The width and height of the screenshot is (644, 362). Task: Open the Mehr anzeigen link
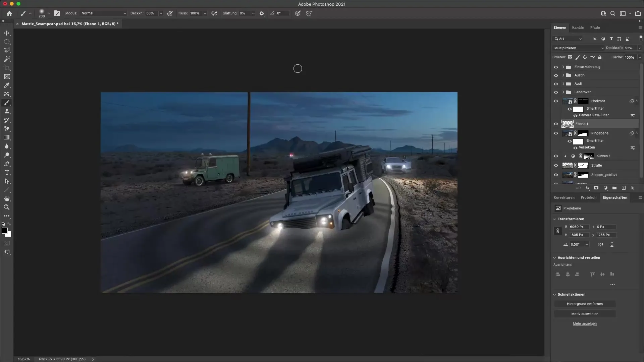coord(585,323)
